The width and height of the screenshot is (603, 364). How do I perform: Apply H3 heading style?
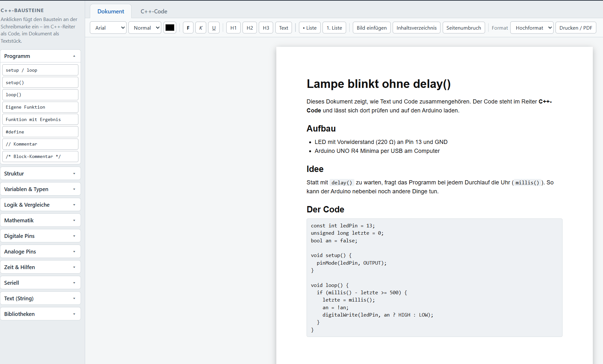click(266, 28)
